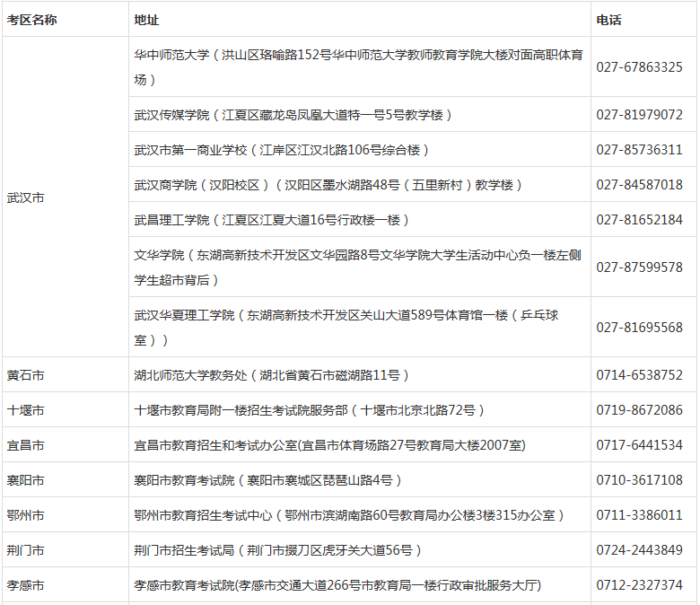
Task: Select phone number 0712-2327374
Action: tap(639, 585)
